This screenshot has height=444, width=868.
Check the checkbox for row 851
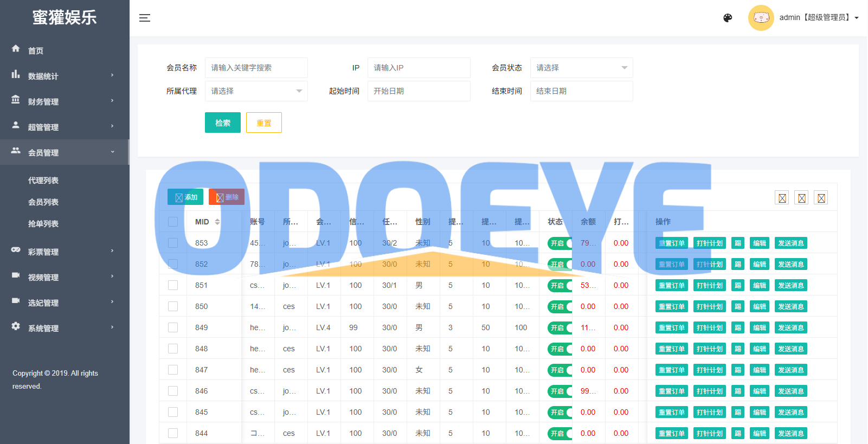(173, 285)
